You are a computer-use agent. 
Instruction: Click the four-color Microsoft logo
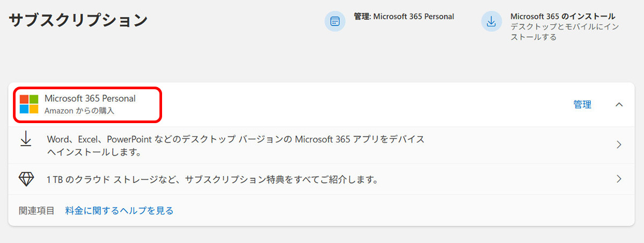[29, 104]
